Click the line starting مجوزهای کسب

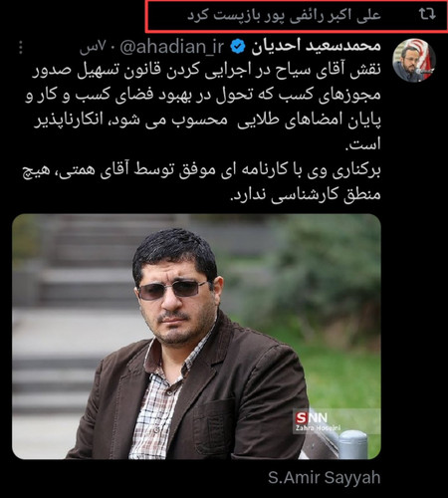(x=203, y=96)
